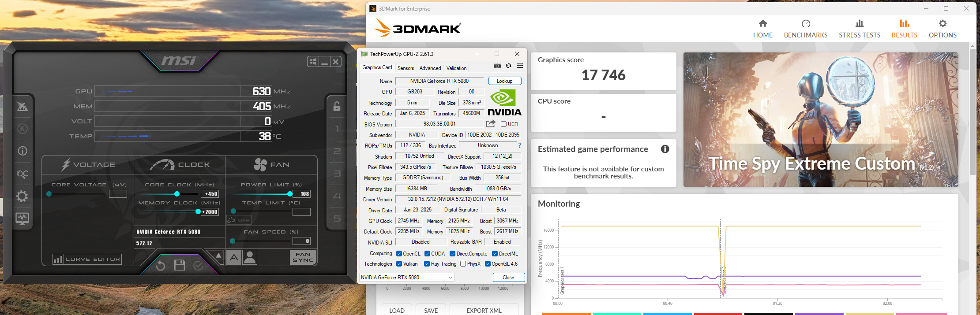980x315 pixels.
Task: Toggle the power/temp limit link OFF switch
Action: (238, 220)
